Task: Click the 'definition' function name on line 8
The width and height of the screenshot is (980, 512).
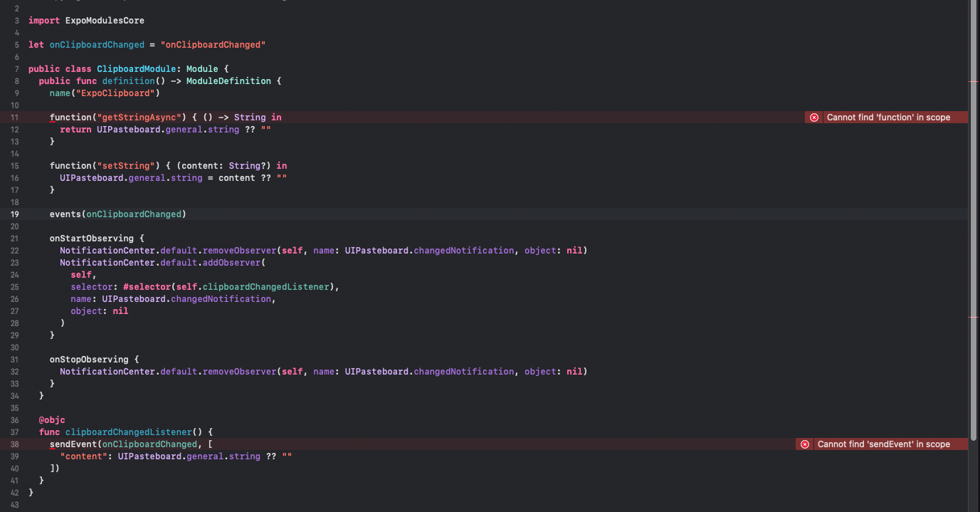Action: coord(128,81)
